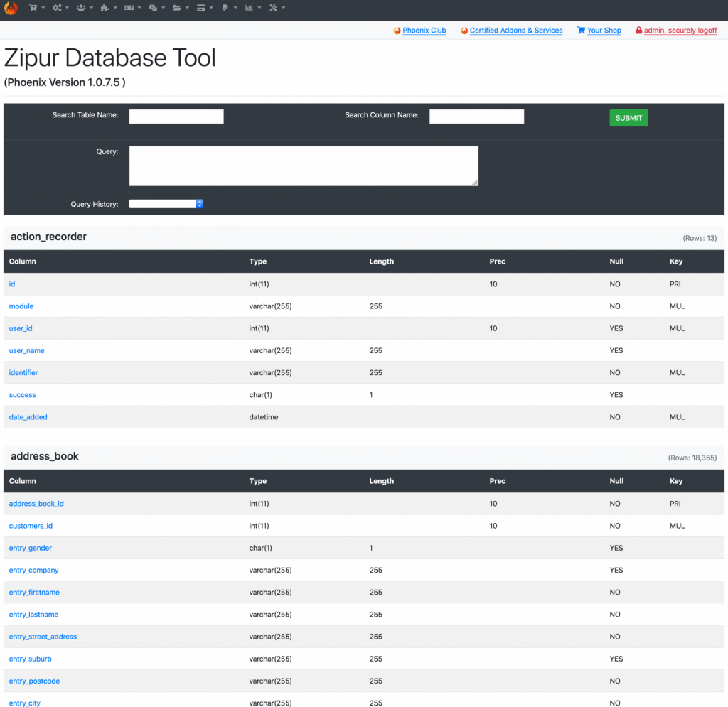The image size is (728, 707).
Task: Click the Phoenix Version 1.0.7.5 text
Action: pyautogui.click(x=65, y=82)
